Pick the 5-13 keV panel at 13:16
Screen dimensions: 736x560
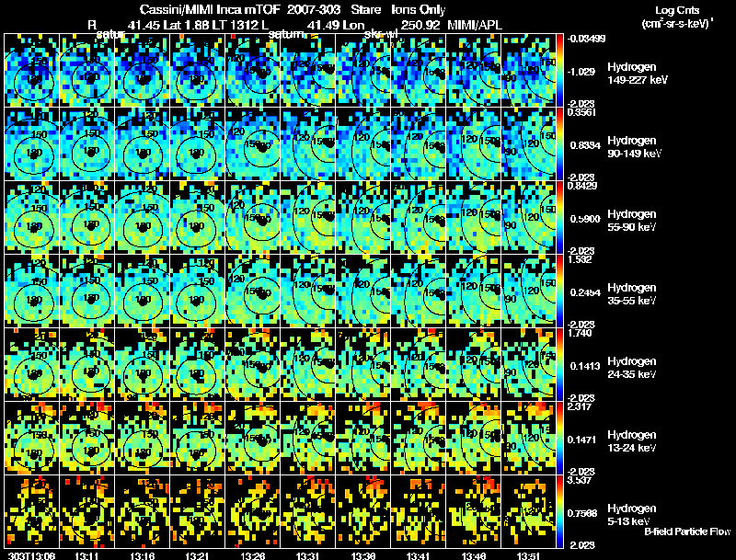(143, 512)
